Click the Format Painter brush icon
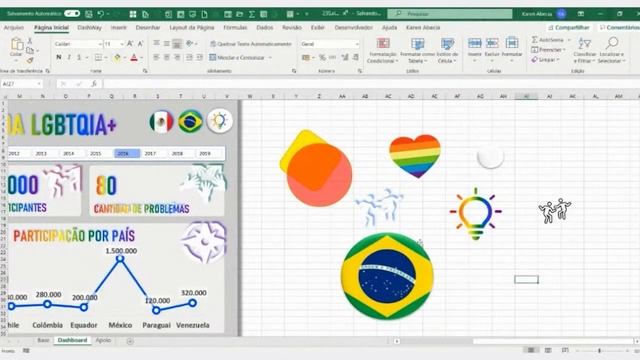640x360 pixels. point(30,60)
